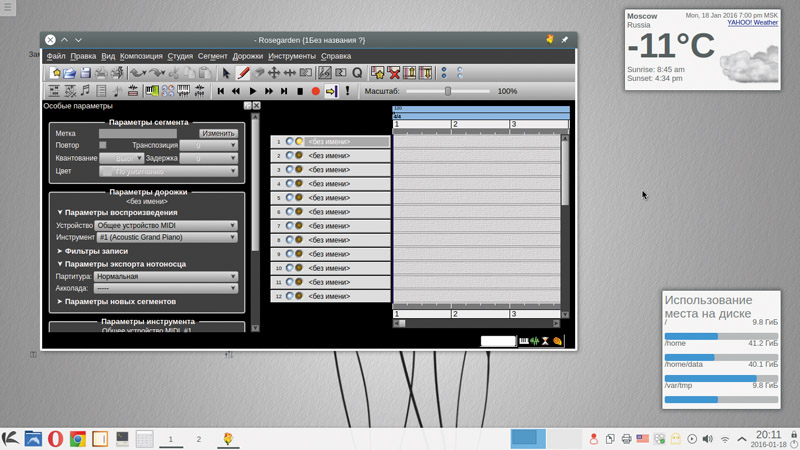Save the composition with the floppy icon
800x450 pixels.
pos(85,73)
